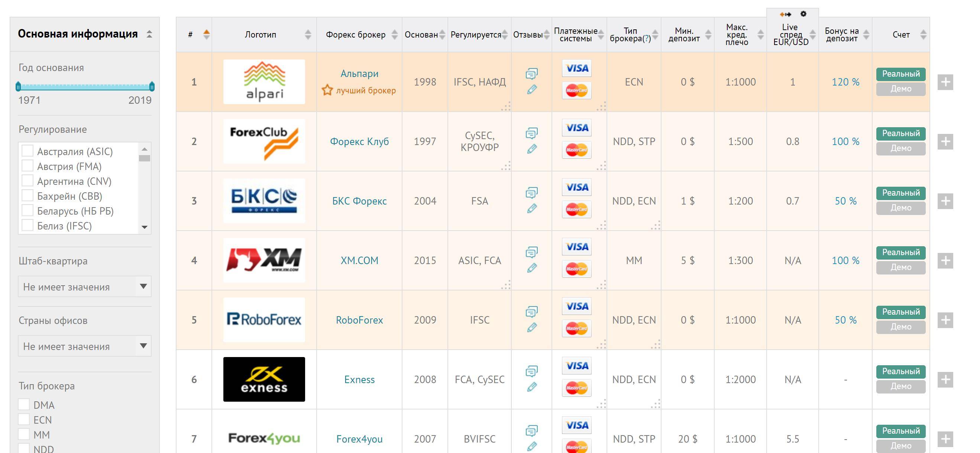Open the Exness logo thumbnail

(x=264, y=379)
